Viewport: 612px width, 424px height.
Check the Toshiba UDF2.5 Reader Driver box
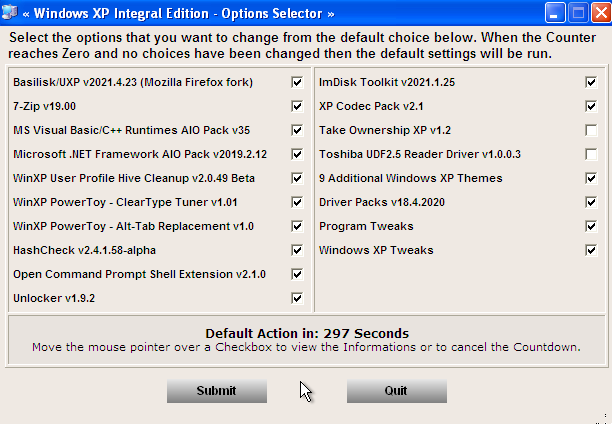(x=591, y=154)
